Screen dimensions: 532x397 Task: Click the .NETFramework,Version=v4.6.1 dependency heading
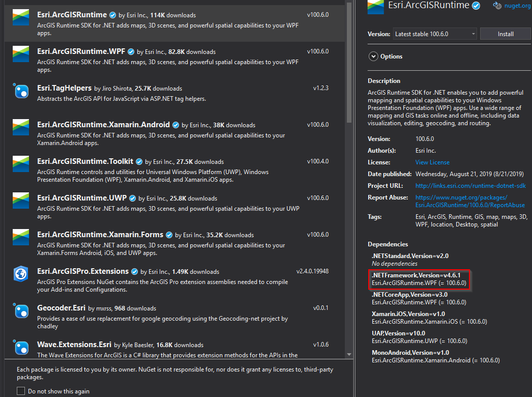click(416, 275)
